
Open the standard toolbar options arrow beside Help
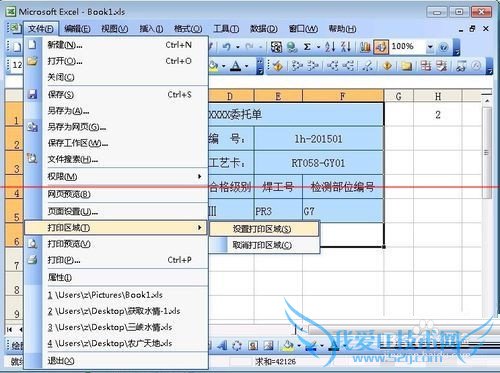[457, 47]
